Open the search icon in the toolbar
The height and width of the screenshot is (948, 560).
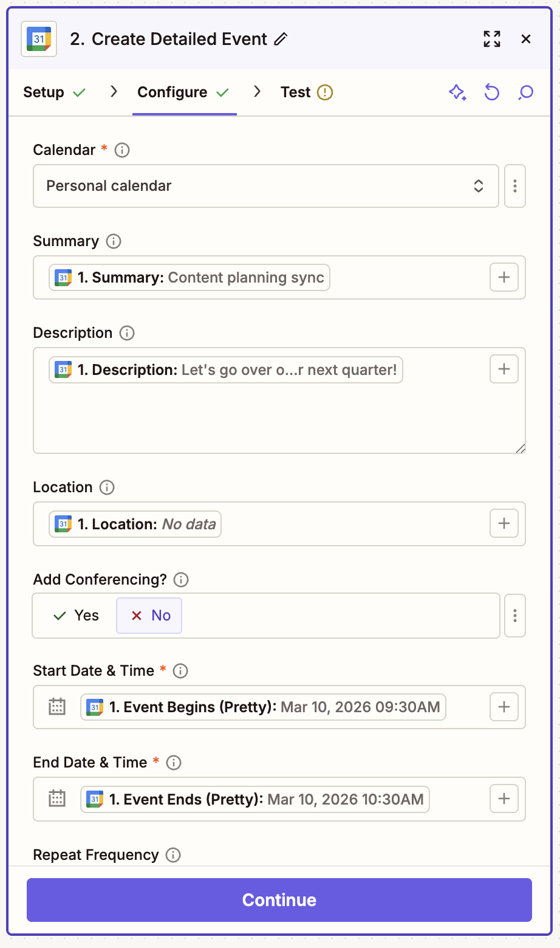point(525,92)
